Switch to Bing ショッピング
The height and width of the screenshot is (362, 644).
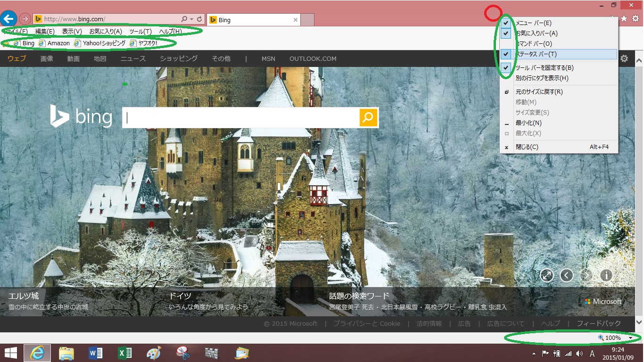(x=179, y=58)
